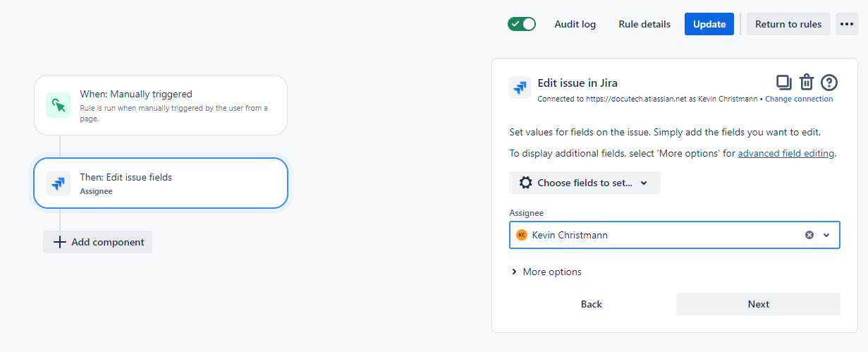The image size is (868, 352).
Task: Click Kevin Christmann's orange avatar in Assignee
Action: 522,235
